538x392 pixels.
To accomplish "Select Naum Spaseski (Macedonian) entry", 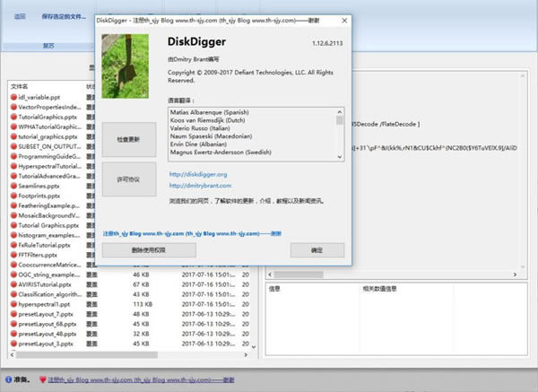I will coord(211,136).
